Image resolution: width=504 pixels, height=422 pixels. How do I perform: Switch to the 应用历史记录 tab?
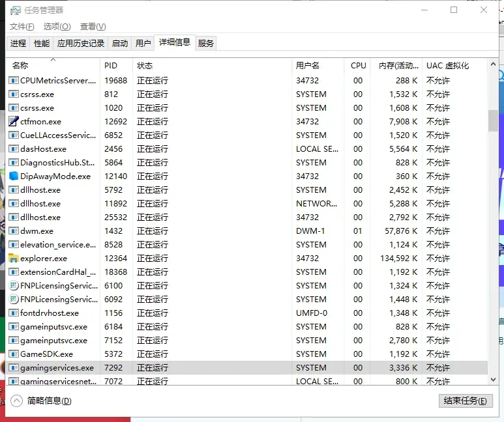(x=81, y=44)
